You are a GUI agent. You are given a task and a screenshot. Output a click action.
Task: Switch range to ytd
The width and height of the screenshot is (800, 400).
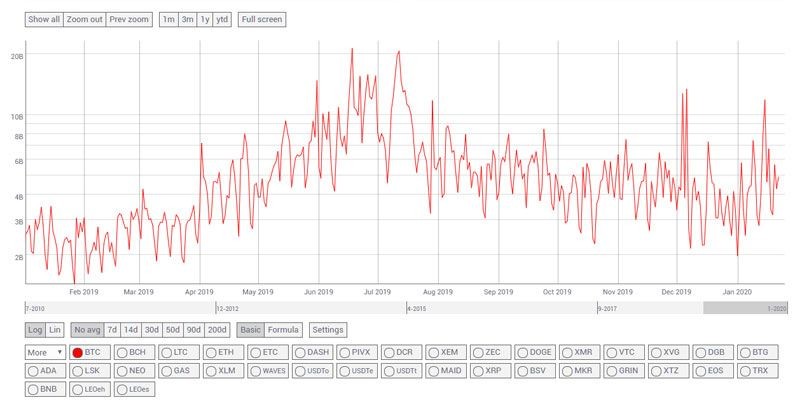click(222, 19)
